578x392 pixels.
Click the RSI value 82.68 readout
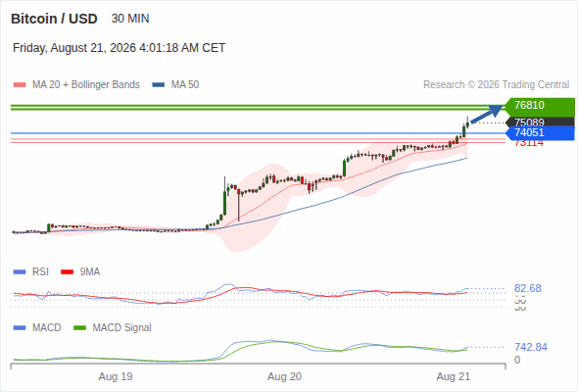(528, 288)
